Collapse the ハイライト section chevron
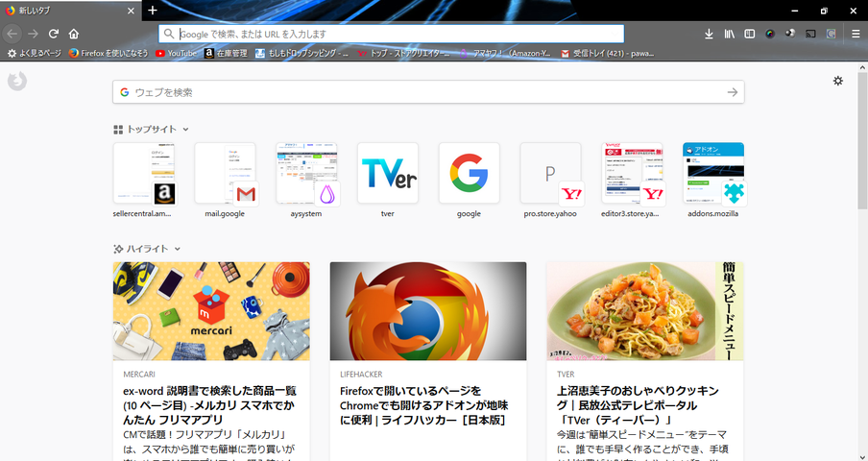Viewport: 868px width, 461px height. tap(177, 249)
